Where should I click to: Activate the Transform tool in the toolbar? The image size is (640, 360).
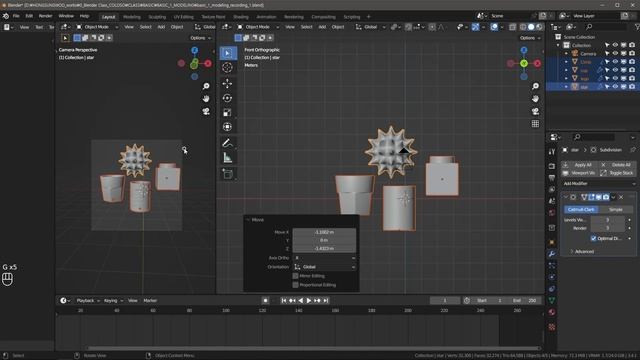(x=227, y=127)
